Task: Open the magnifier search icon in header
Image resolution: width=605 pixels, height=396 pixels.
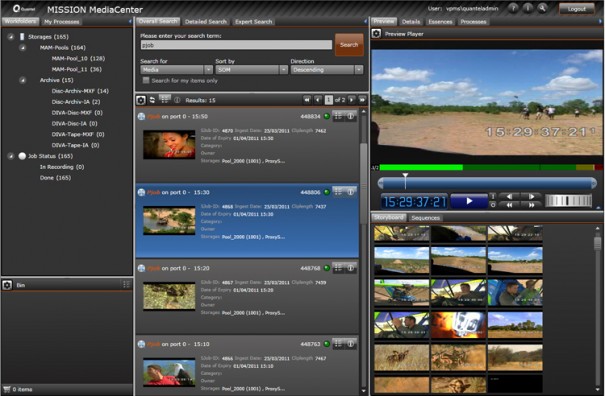Action: 542,8
